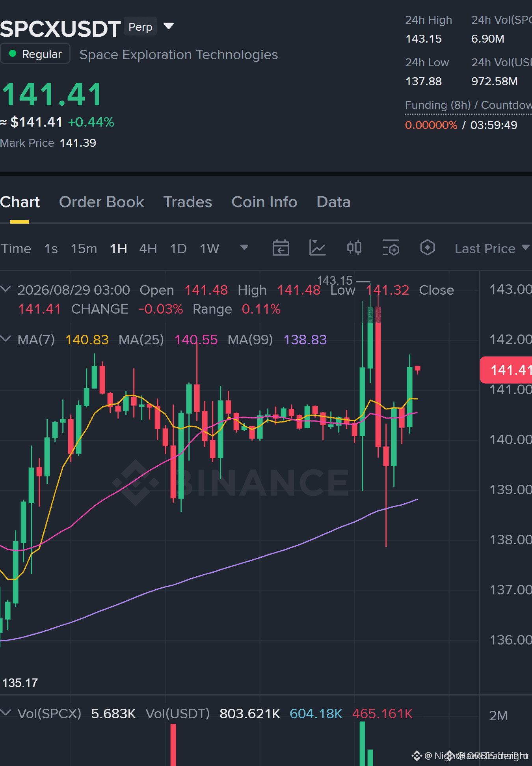Switch to the Chart tab
The image size is (532, 766).
[20, 202]
